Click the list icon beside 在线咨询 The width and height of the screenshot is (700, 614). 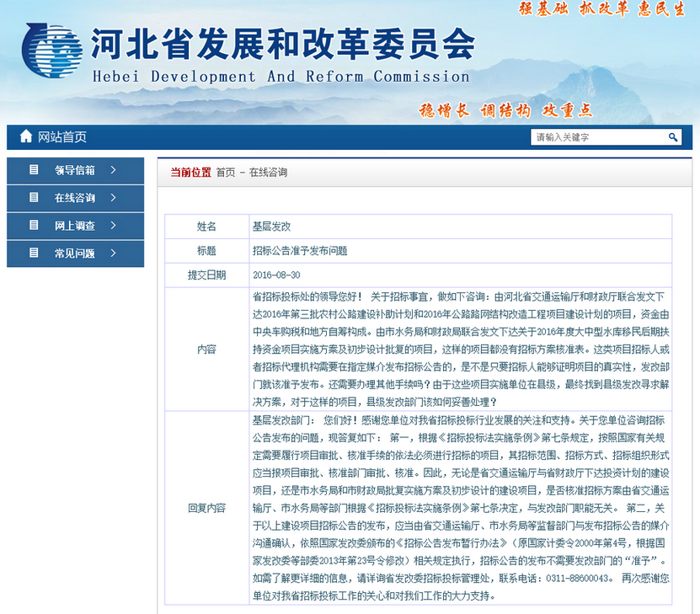pos(34,197)
